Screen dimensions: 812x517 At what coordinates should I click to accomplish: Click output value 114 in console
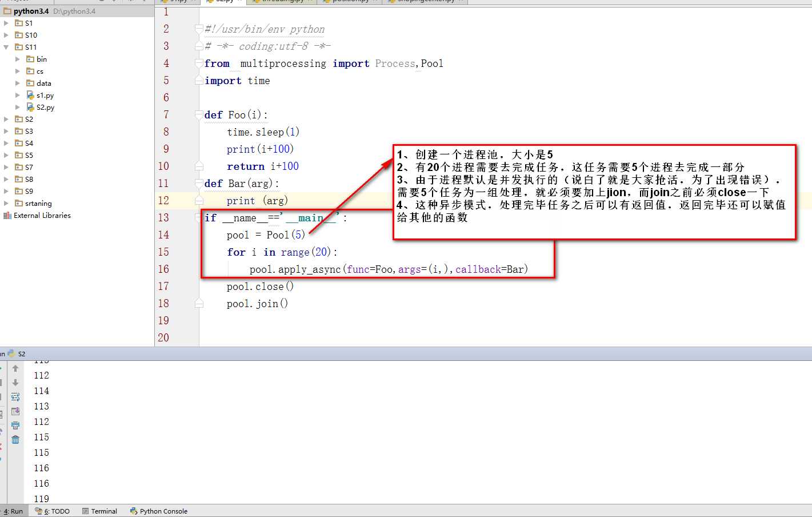tap(42, 391)
